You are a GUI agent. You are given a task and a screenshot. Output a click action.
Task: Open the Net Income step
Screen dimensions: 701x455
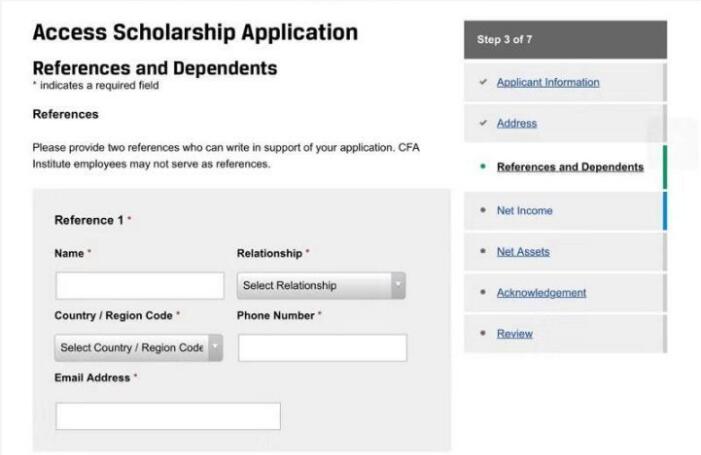[524, 211]
